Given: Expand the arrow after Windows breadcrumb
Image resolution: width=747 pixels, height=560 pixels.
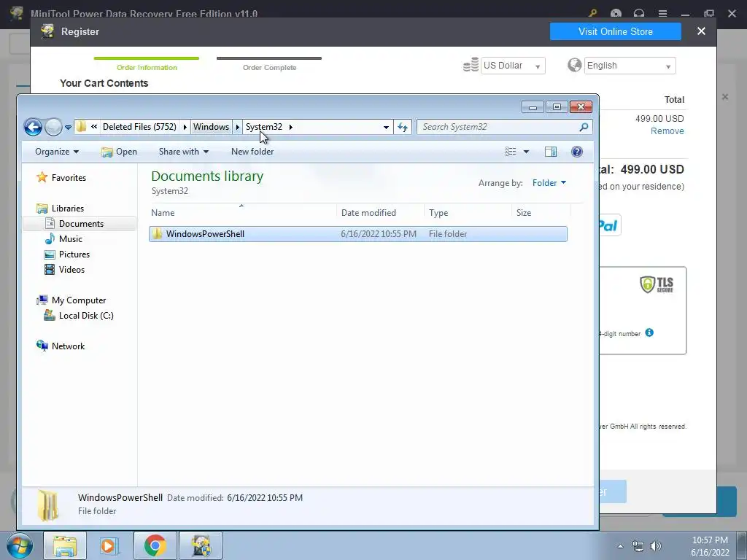Looking at the screenshot, I should point(237,127).
